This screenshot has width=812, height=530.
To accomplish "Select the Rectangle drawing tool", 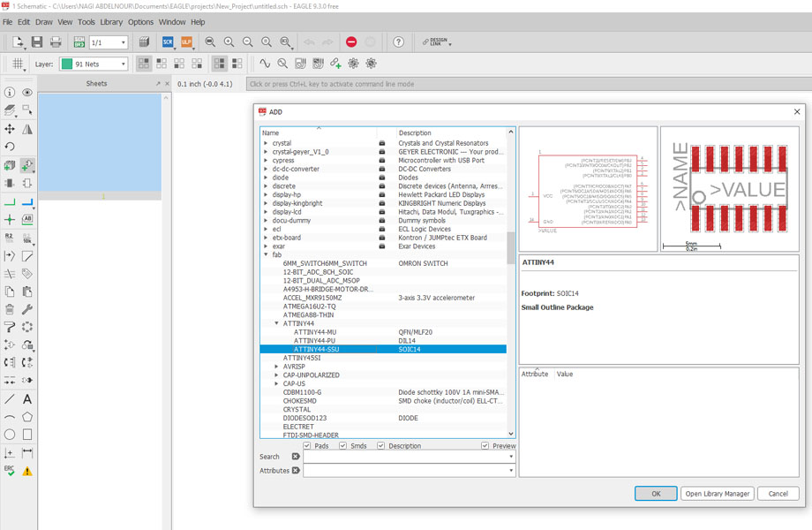I will [27, 435].
